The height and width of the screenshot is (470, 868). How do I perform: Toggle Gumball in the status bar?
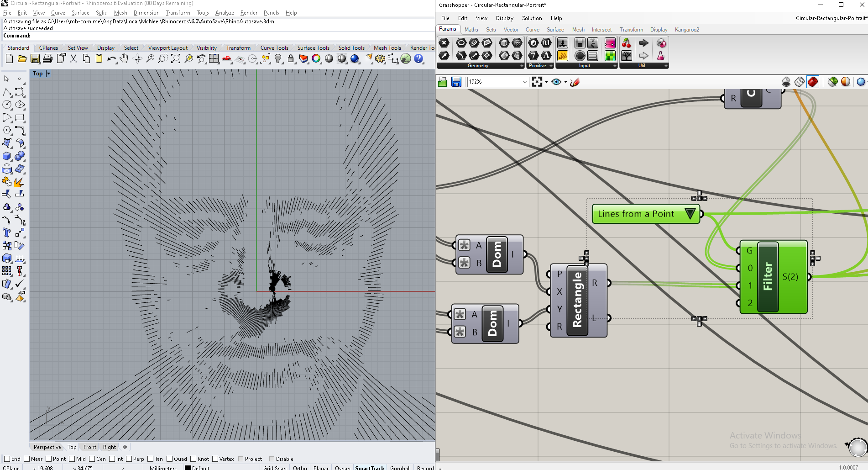tap(400, 468)
